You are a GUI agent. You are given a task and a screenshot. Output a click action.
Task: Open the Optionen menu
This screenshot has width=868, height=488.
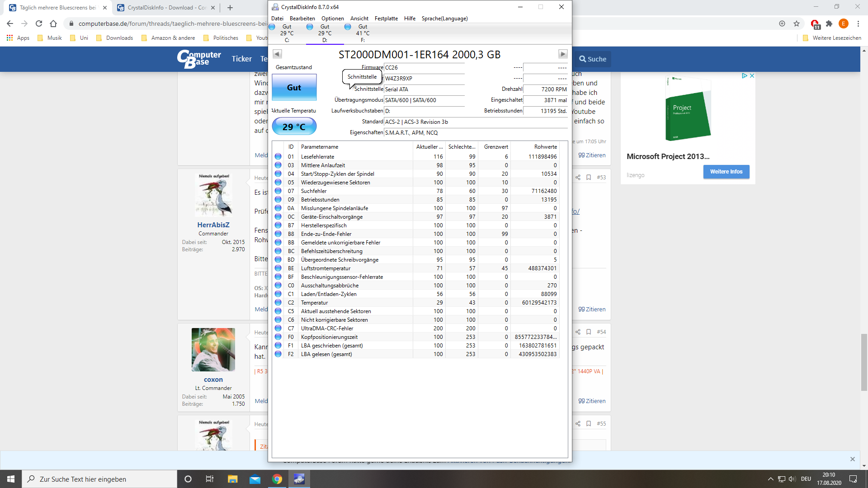click(332, 19)
